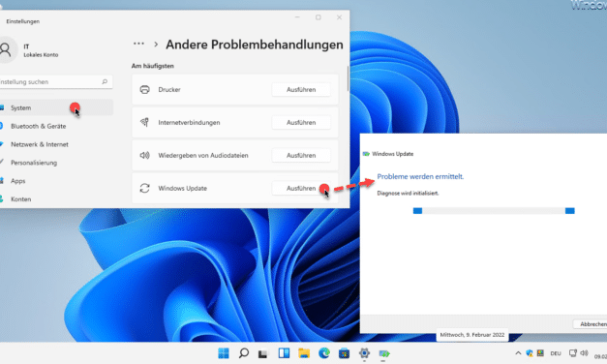This screenshot has width=607, height=364.
Task: Switch to troubleshooter app on the taskbar
Action: point(384,353)
